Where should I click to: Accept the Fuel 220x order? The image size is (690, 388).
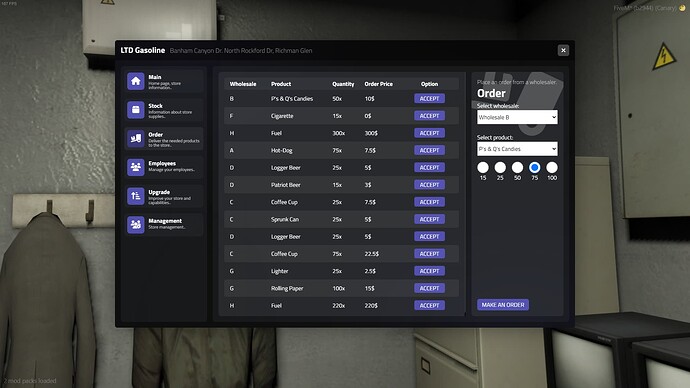[x=429, y=305]
